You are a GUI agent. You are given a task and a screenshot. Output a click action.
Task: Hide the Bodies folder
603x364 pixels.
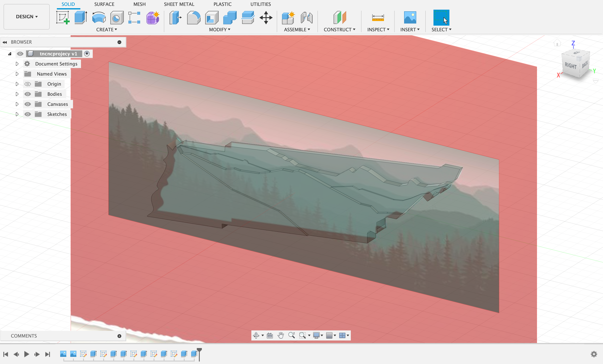point(28,94)
